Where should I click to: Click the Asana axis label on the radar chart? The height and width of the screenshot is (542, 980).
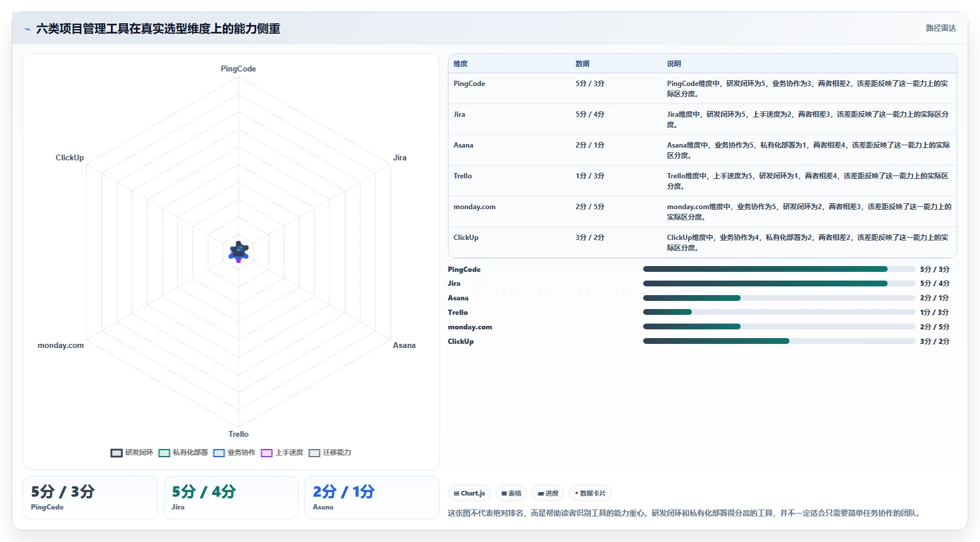tap(404, 345)
